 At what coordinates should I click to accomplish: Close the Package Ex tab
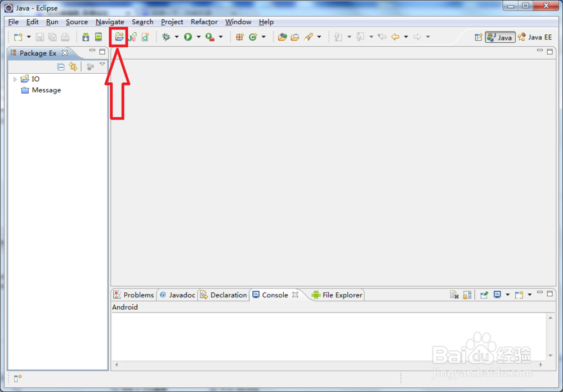point(65,53)
